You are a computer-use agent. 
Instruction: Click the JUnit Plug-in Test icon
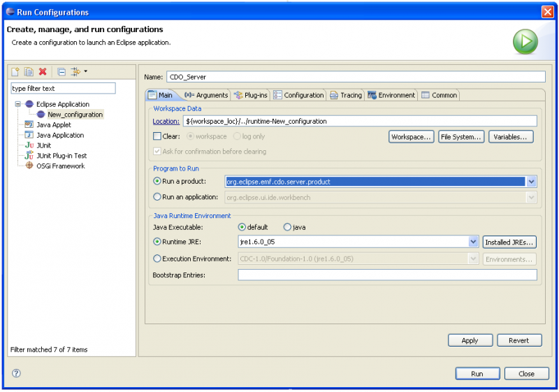point(29,155)
